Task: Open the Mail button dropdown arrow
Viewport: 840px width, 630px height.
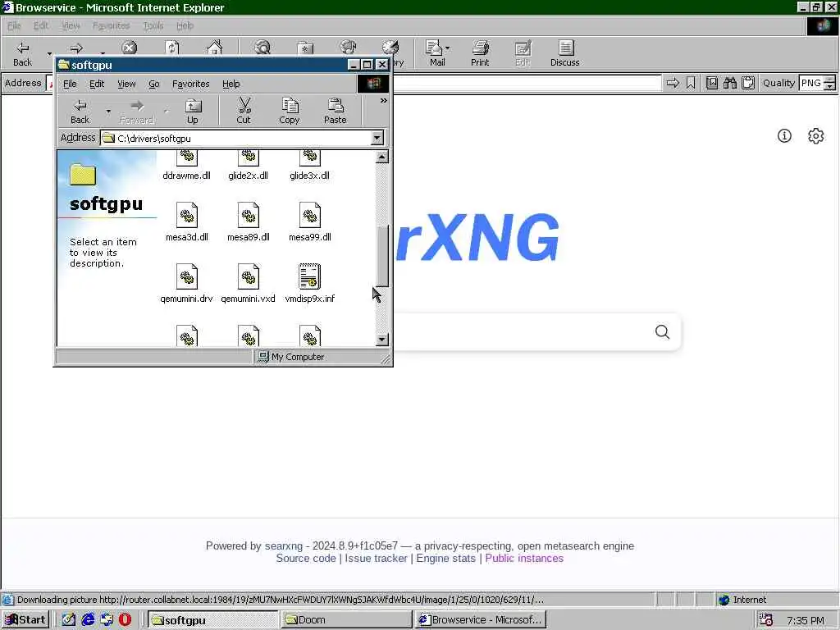Action: pos(447,48)
